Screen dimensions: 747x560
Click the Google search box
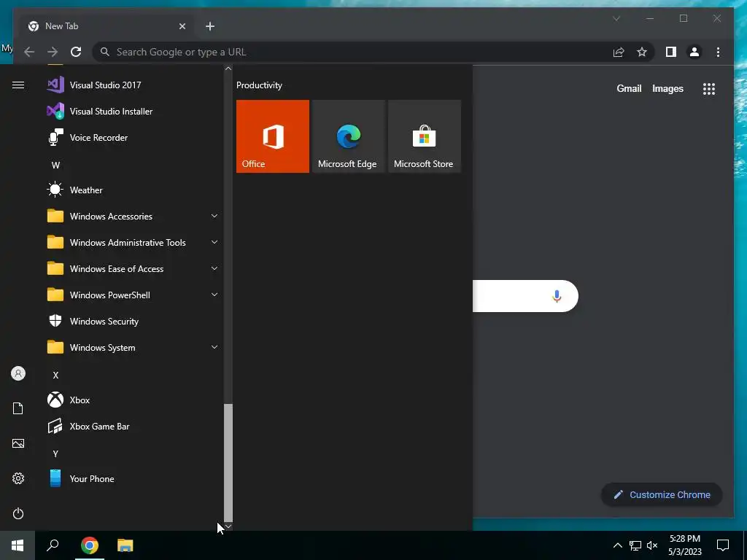point(525,296)
